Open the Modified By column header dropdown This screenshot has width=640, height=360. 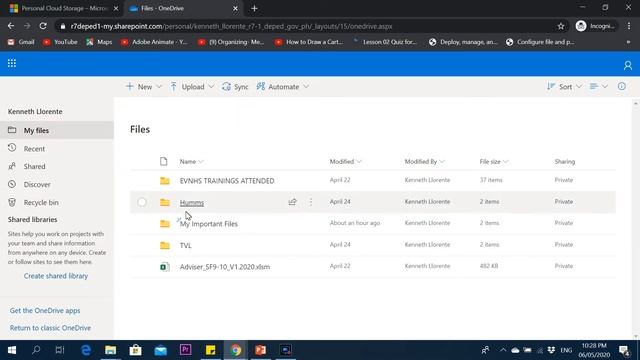coord(424,162)
